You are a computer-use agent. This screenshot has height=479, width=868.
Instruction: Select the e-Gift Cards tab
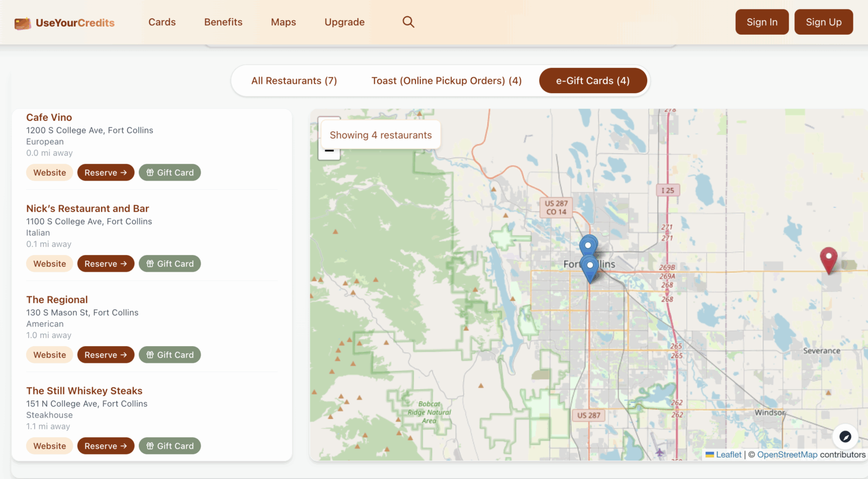tap(592, 81)
